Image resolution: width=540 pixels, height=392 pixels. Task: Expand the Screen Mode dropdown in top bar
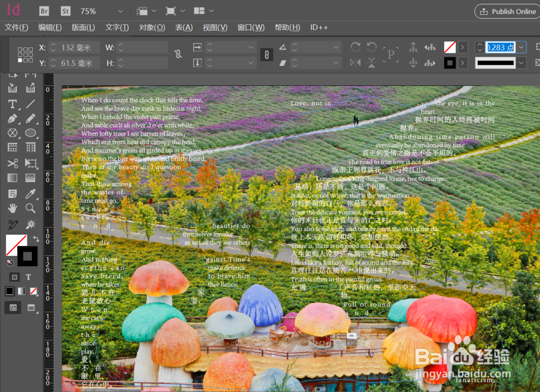pos(183,11)
